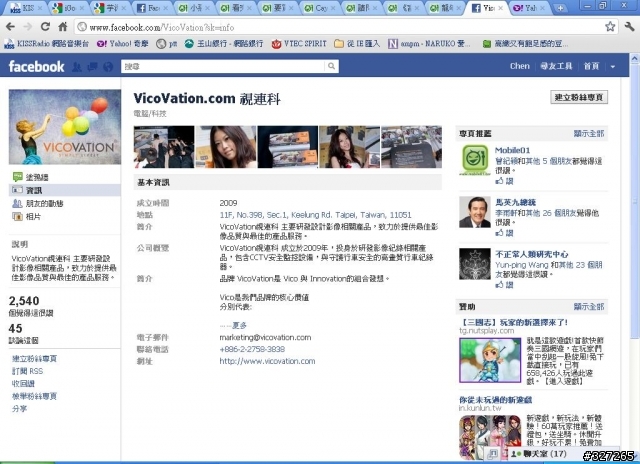Click 檢舉粉絲專頁 report link in sidebar
Image resolution: width=640 pixels, height=464 pixels.
tap(34, 396)
